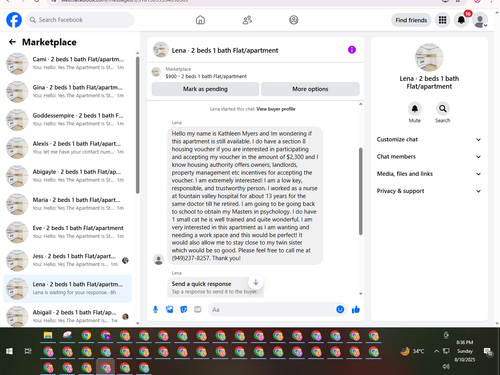Expand the Chat members section

pyautogui.click(x=429, y=157)
